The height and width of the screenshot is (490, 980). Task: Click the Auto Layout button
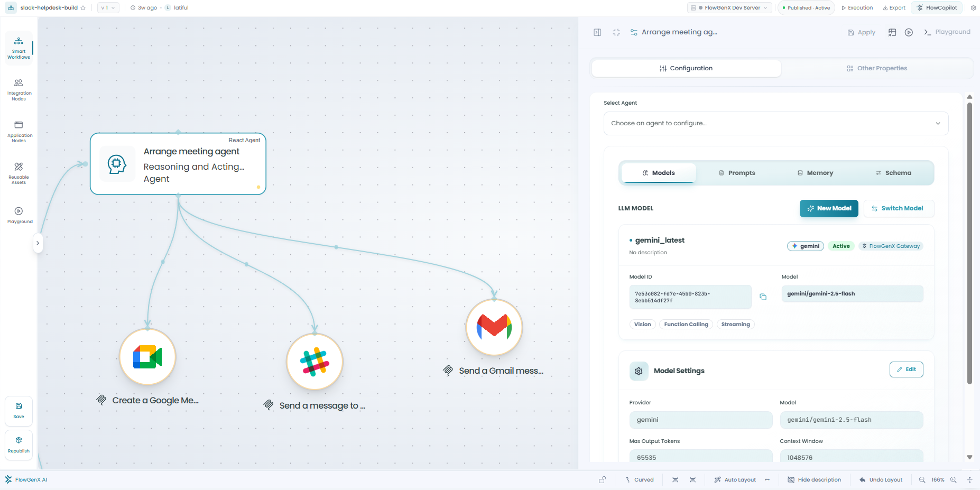(x=735, y=480)
